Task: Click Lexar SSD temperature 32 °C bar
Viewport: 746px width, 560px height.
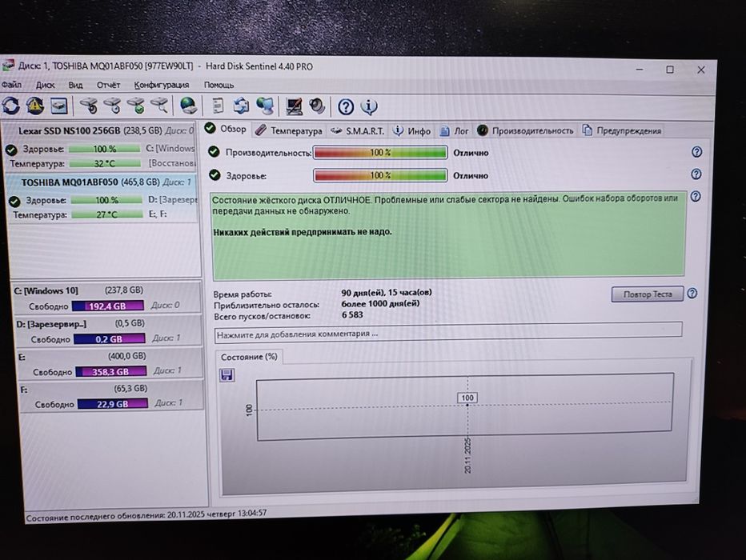Action: (105, 163)
